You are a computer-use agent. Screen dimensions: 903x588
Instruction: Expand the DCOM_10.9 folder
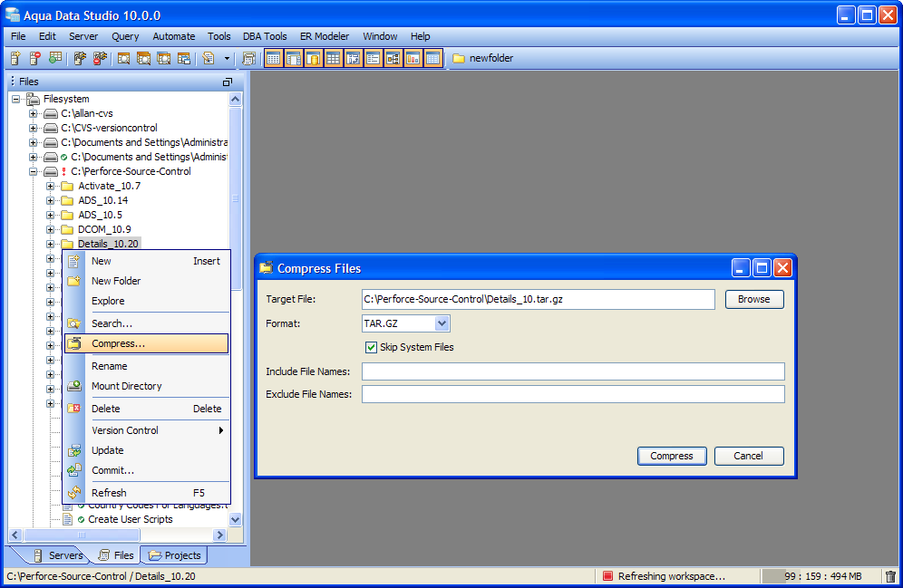click(50, 229)
